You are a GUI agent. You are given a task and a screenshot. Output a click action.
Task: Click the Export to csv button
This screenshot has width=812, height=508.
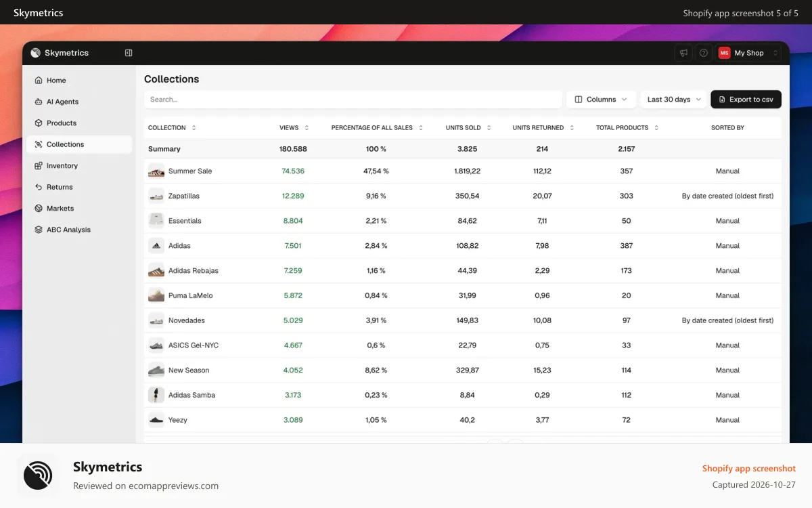[746, 100]
